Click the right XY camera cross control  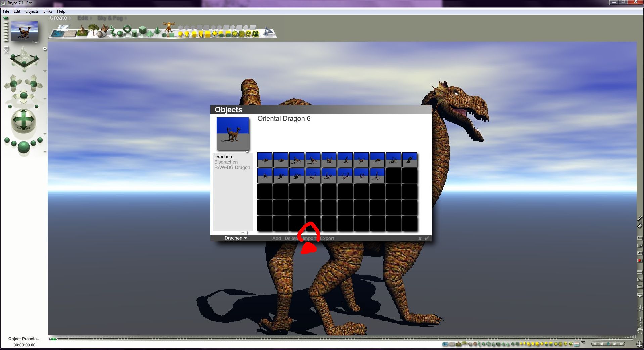click(x=34, y=83)
